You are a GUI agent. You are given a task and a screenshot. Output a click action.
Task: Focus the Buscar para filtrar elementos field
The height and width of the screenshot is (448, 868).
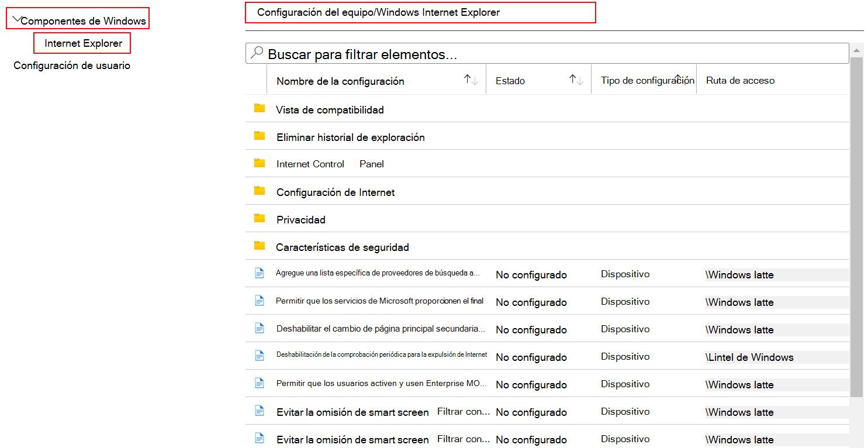547,54
